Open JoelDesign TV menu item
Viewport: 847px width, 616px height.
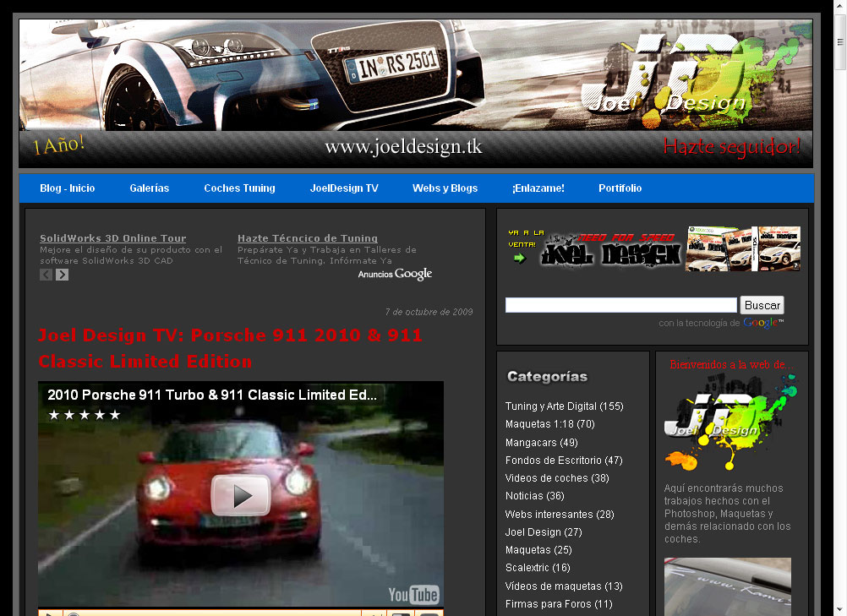(344, 188)
